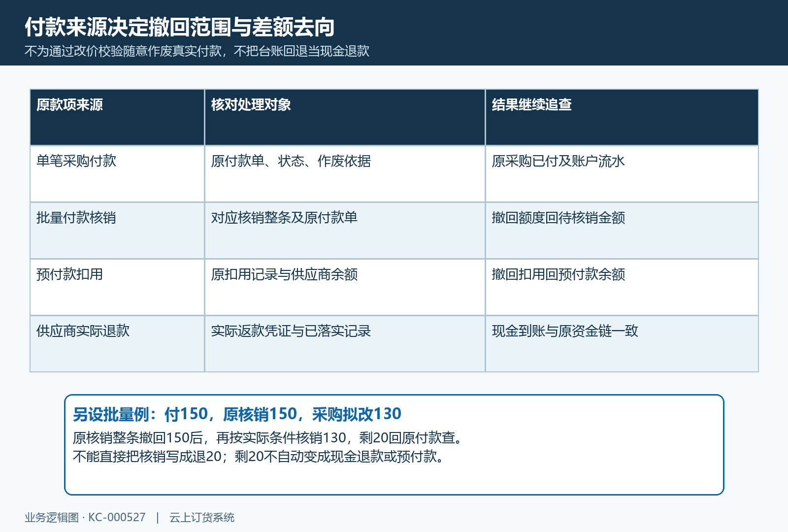Screen dimensions: 788x532
Task: Select the cell 撤回扣用回预付款余额
Action: tap(622, 287)
